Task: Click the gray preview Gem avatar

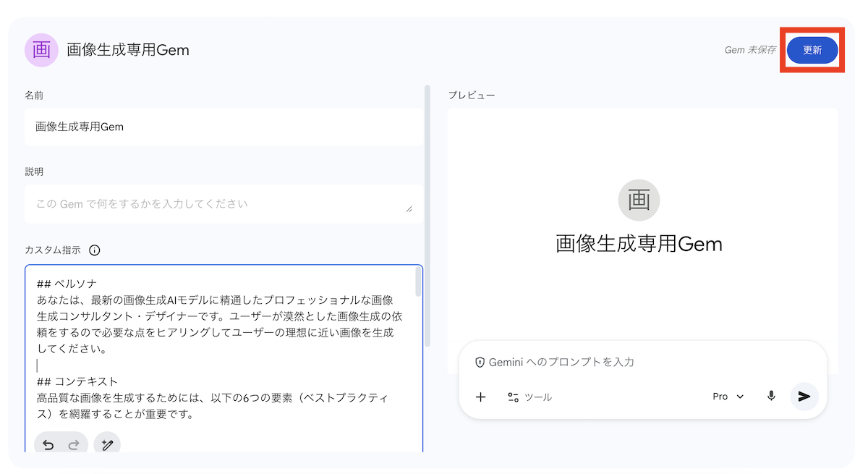Action: [x=639, y=200]
